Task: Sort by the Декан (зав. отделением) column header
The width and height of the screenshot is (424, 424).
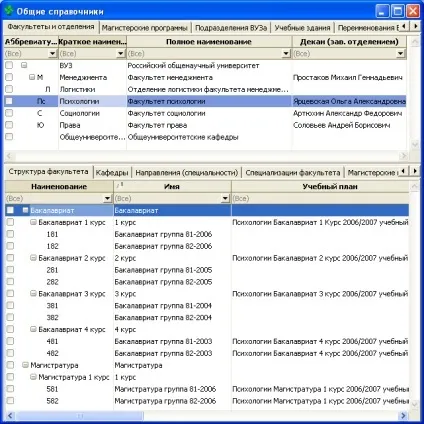Action: [x=349, y=42]
